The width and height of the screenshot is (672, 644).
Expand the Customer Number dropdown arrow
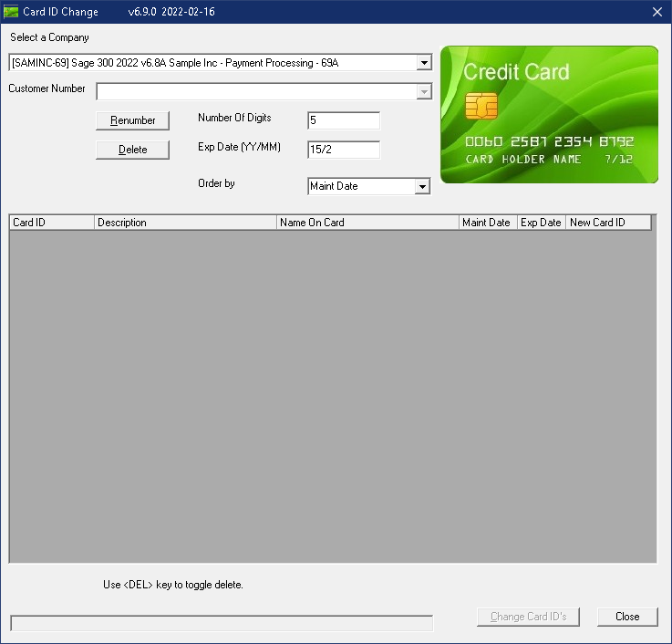[x=424, y=92]
